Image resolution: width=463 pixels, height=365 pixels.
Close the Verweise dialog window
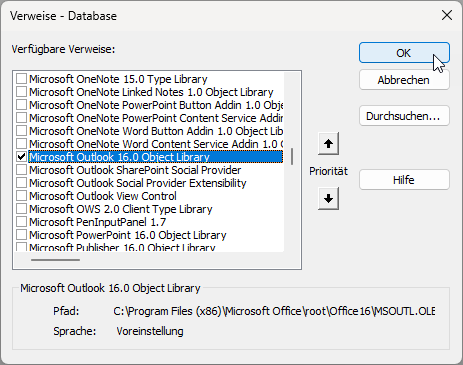coord(447,15)
